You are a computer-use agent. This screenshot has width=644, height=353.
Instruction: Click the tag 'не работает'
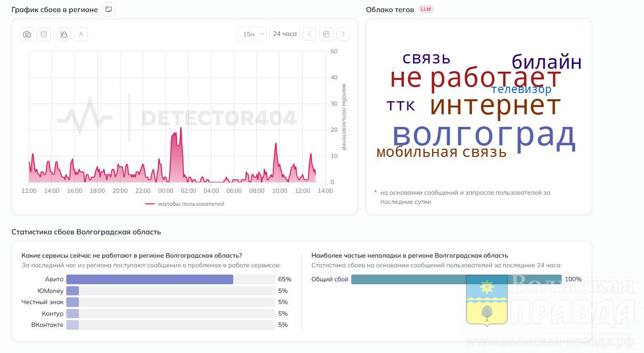475,77
